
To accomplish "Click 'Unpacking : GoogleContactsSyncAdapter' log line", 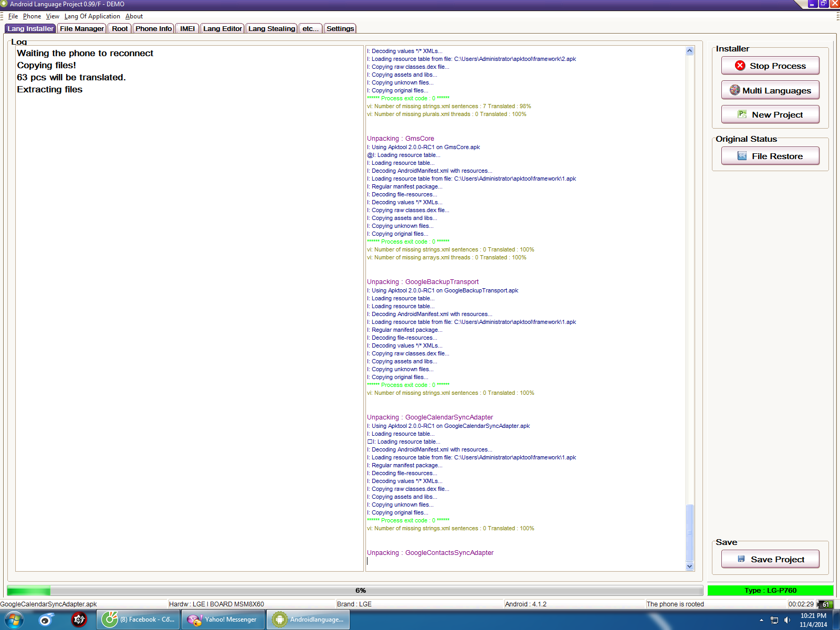I will [x=430, y=553].
